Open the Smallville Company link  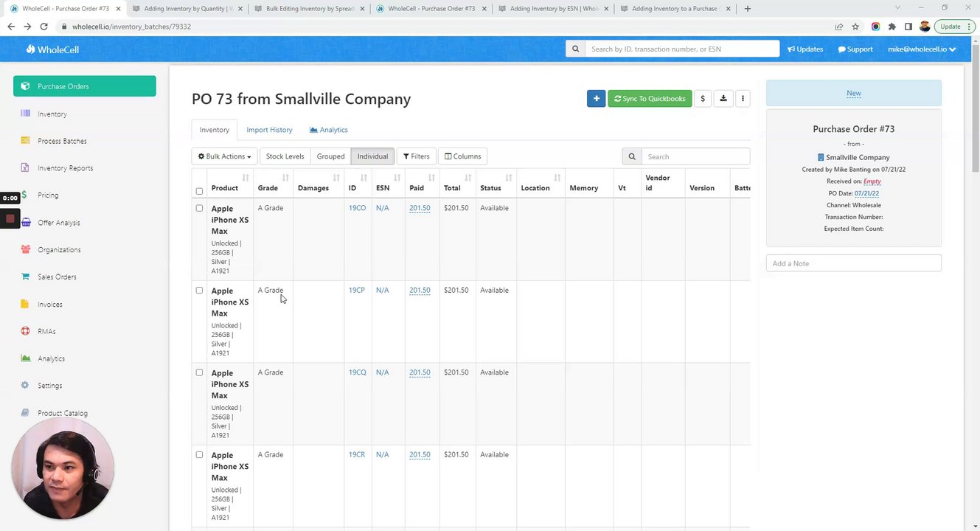click(x=857, y=157)
